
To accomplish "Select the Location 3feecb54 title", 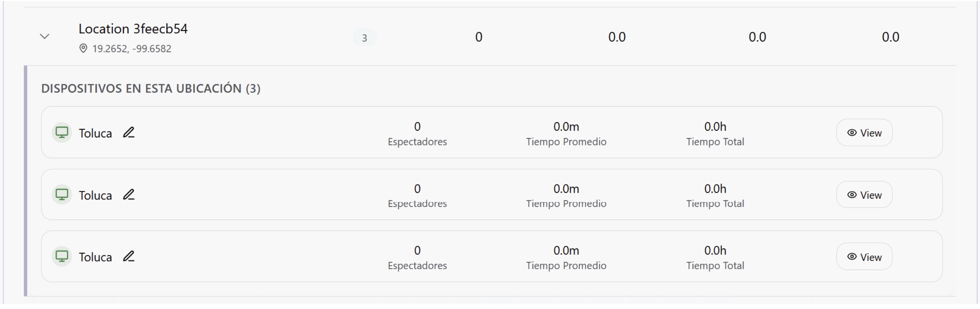I will click(133, 29).
